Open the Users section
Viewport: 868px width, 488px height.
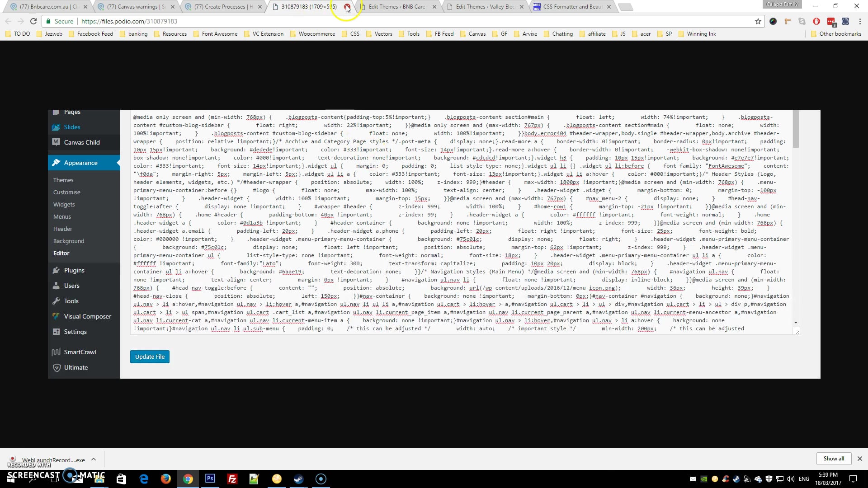(71, 286)
